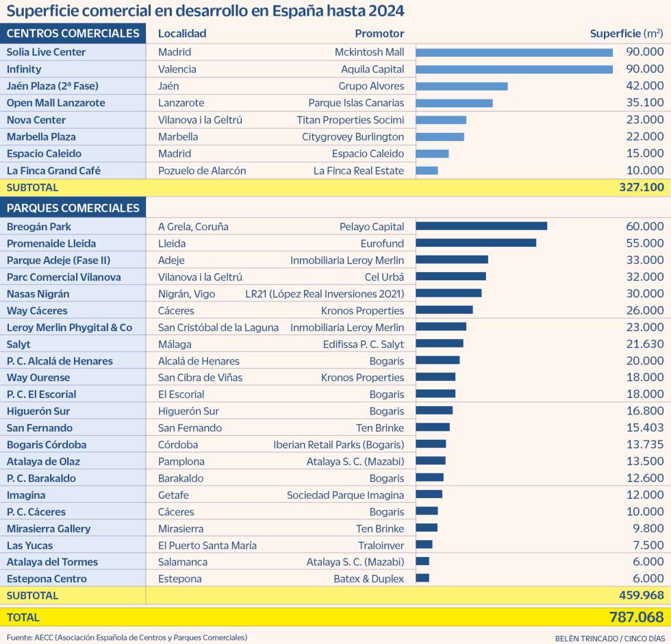Click the 787.068 total value
671x644 pixels.
click(637, 617)
